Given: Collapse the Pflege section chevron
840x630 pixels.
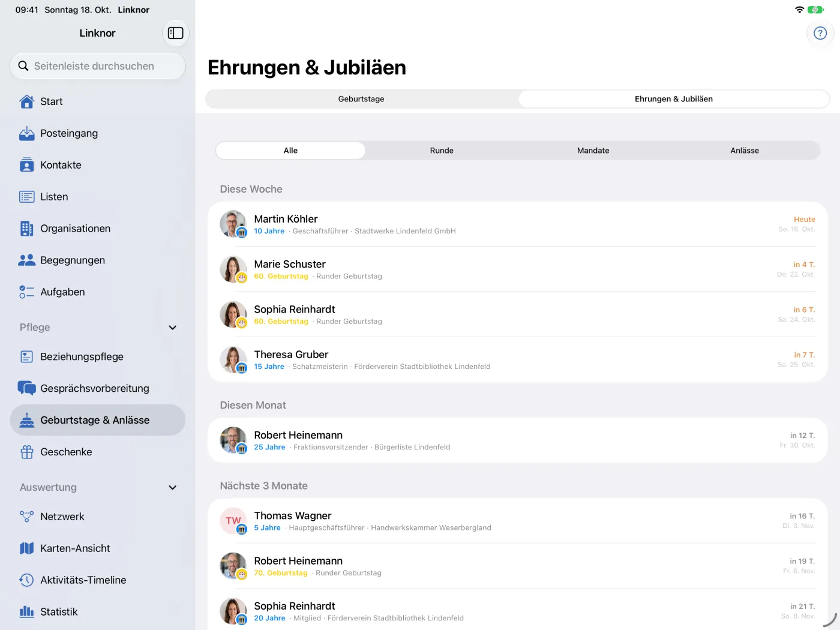Looking at the screenshot, I should pos(173,328).
